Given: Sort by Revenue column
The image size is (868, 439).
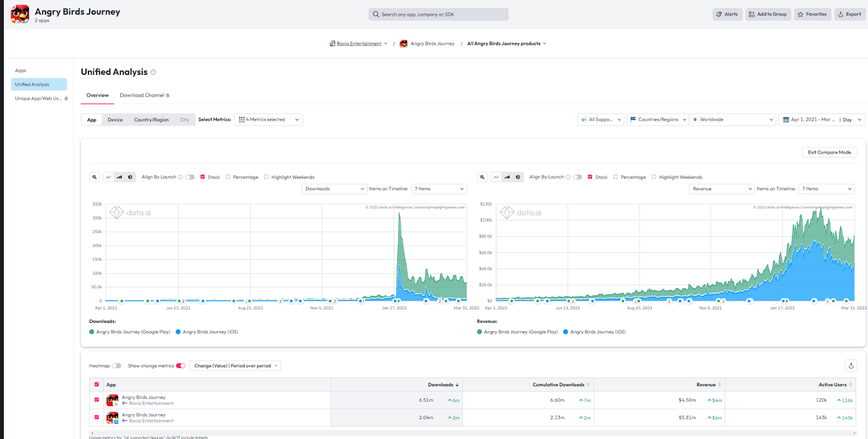Looking at the screenshot, I should coord(719,385).
